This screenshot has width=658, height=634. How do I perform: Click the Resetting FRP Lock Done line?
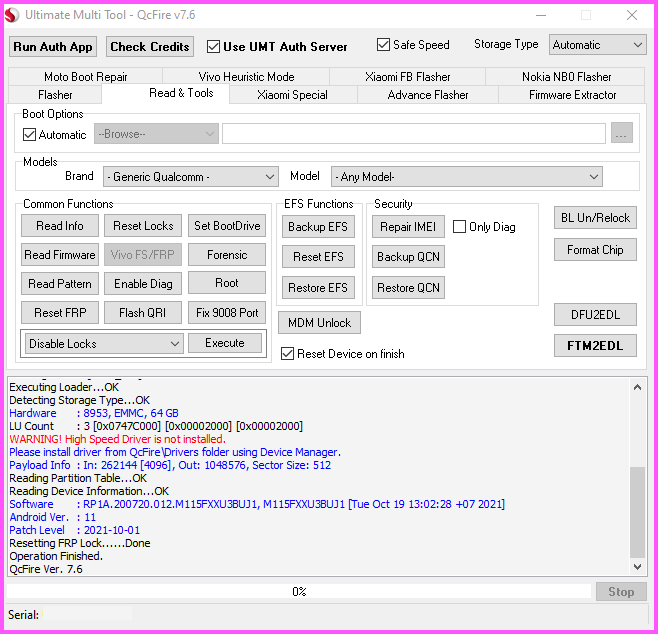[80, 543]
